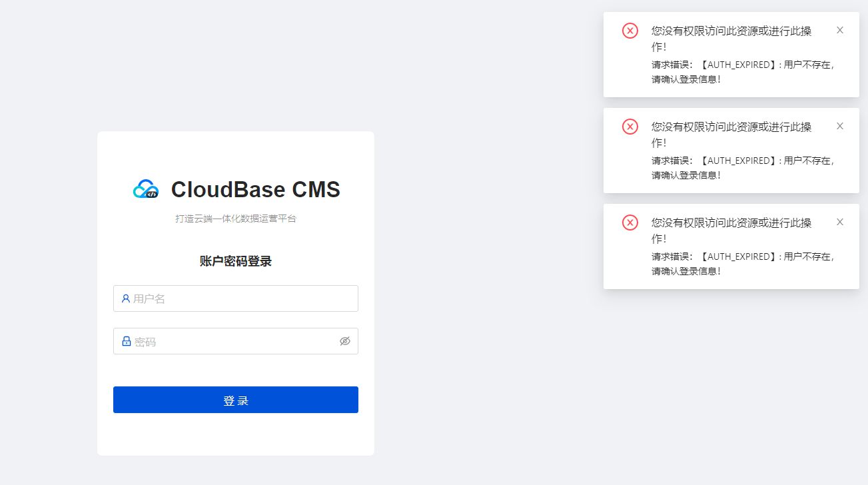Click the red error icon in middle notification

click(x=630, y=127)
